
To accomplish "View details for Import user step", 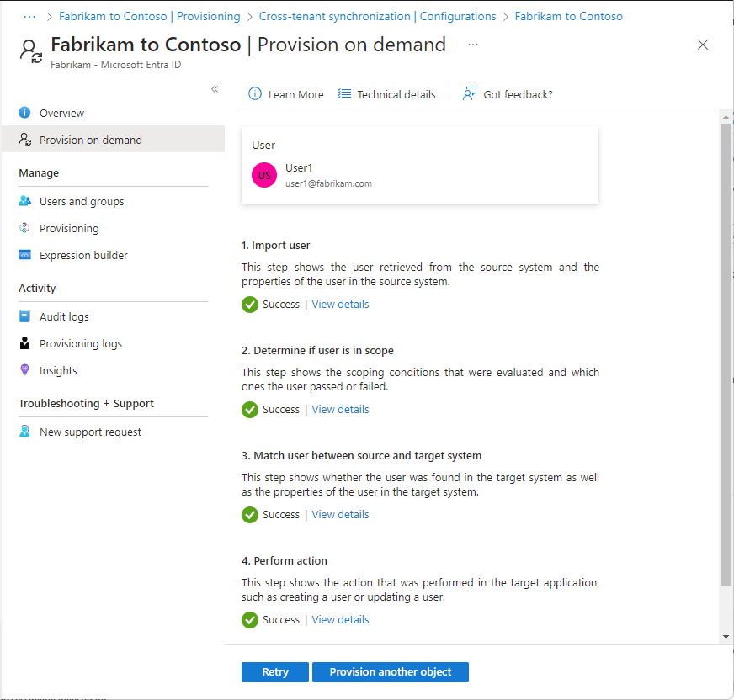I will coord(340,305).
